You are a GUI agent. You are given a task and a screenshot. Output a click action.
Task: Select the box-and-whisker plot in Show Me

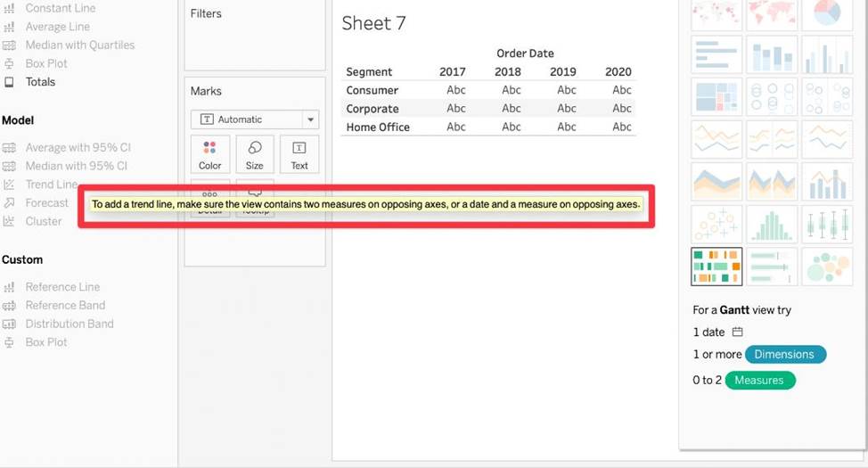pyautogui.click(x=826, y=224)
